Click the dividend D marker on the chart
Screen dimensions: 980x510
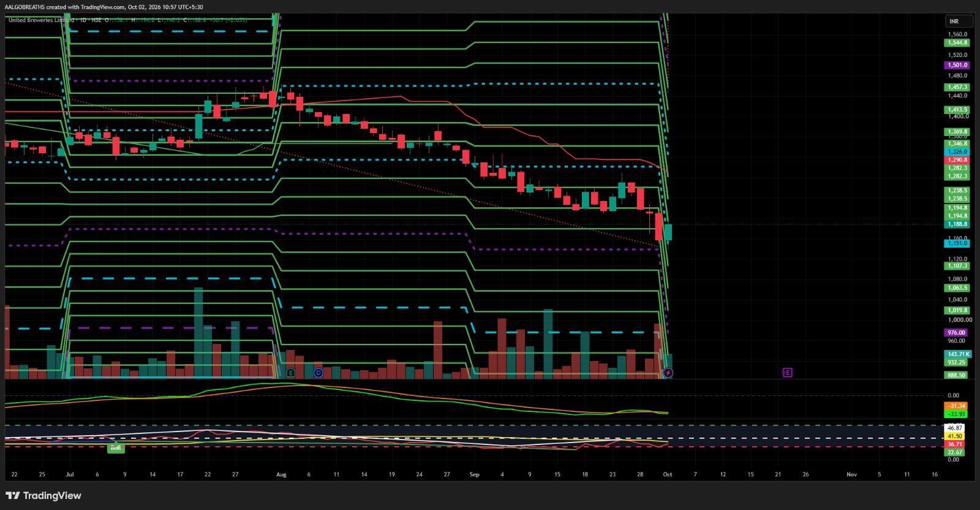(318, 373)
